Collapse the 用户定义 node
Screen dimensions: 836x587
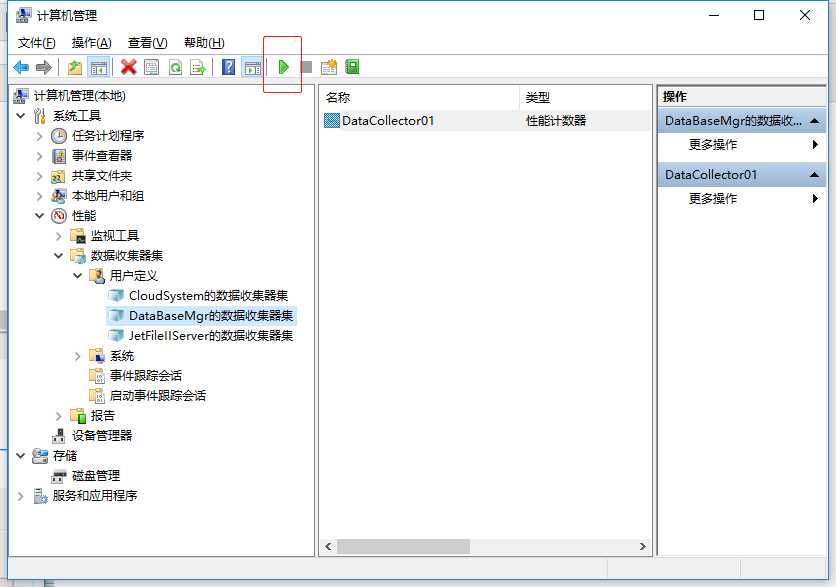(x=78, y=276)
